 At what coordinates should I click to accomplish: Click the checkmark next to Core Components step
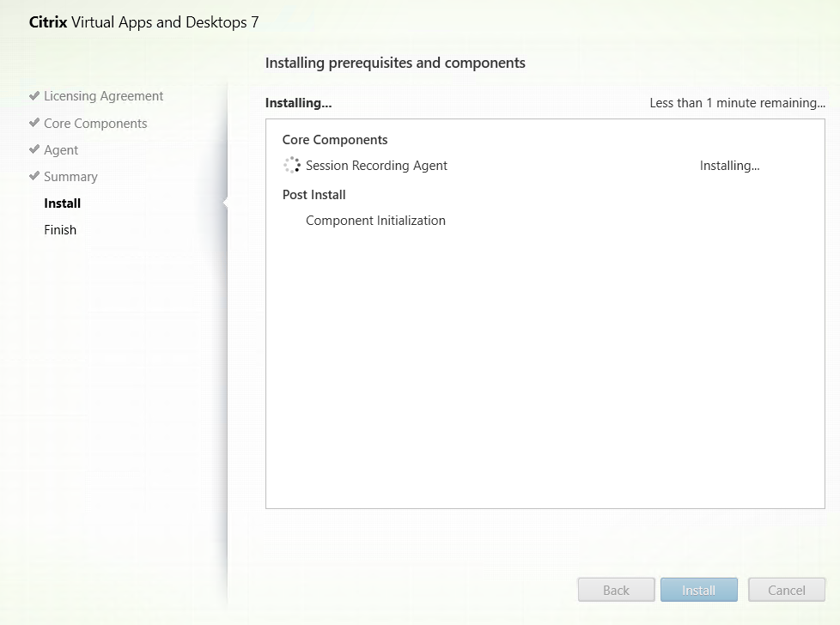[34, 123]
